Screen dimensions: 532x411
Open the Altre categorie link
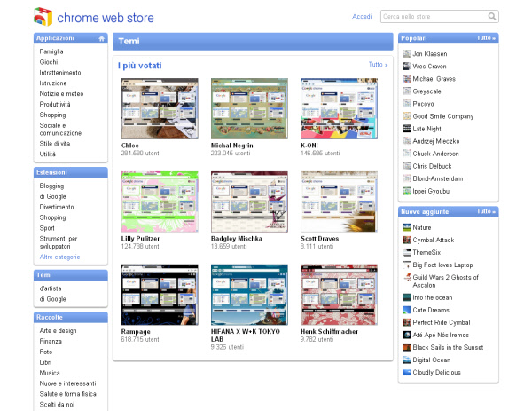59,257
